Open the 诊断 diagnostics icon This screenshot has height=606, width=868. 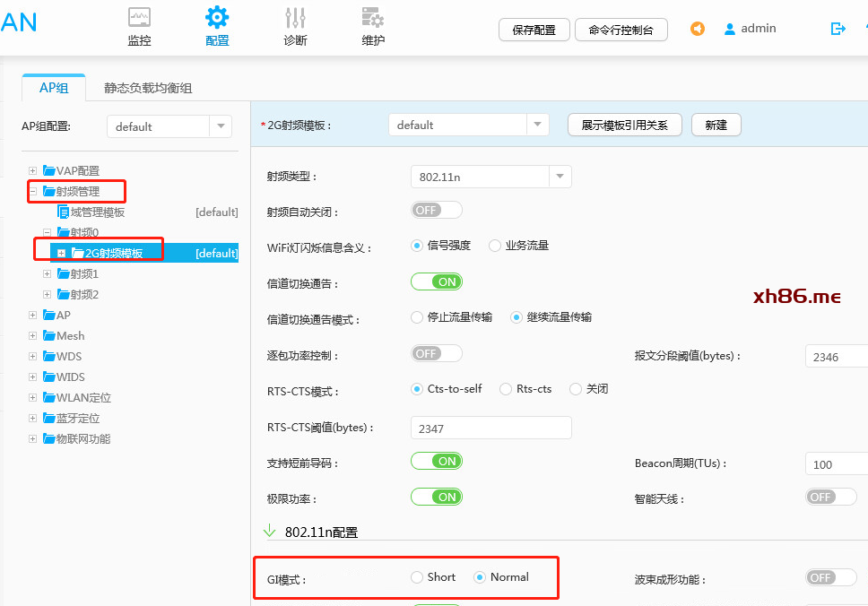pyautogui.click(x=295, y=17)
